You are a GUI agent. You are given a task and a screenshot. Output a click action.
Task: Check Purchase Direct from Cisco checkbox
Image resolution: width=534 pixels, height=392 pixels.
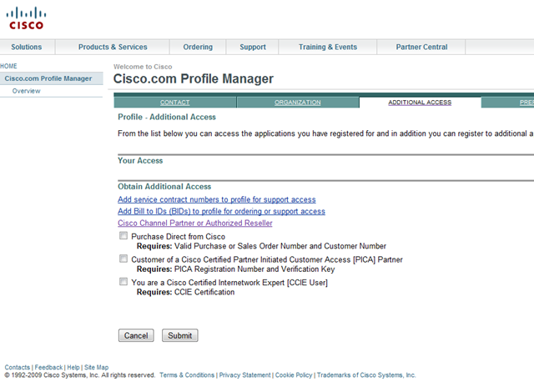tap(123, 235)
